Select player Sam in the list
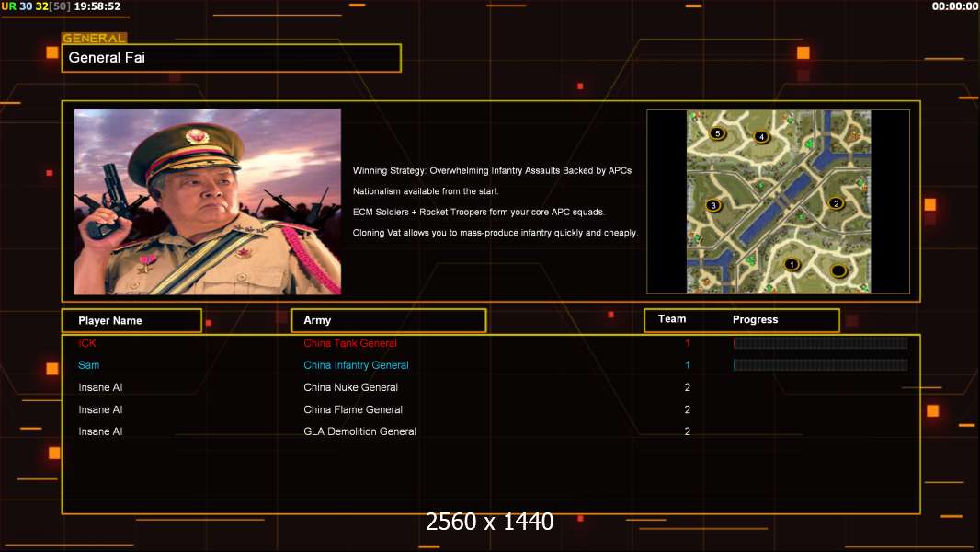The width and height of the screenshot is (980, 552). point(89,365)
